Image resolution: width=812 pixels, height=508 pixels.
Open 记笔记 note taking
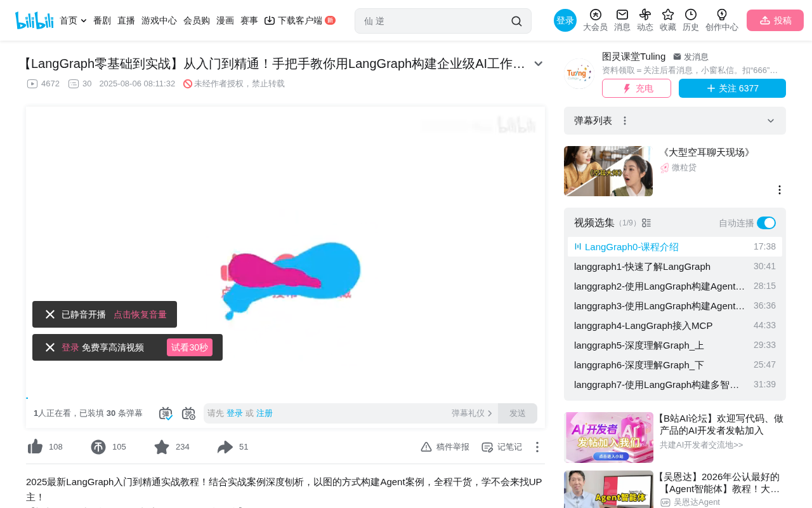point(502,447)
